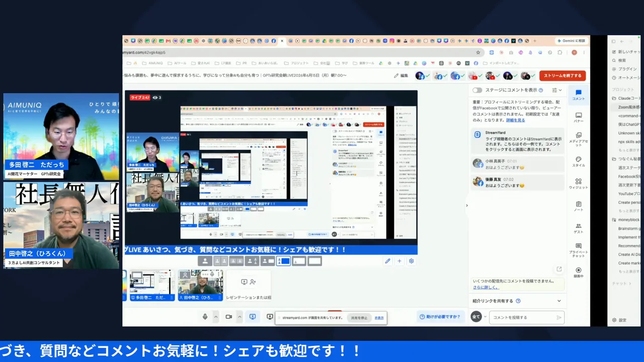Select the person-plus-screen leader layout

point(268,261)
